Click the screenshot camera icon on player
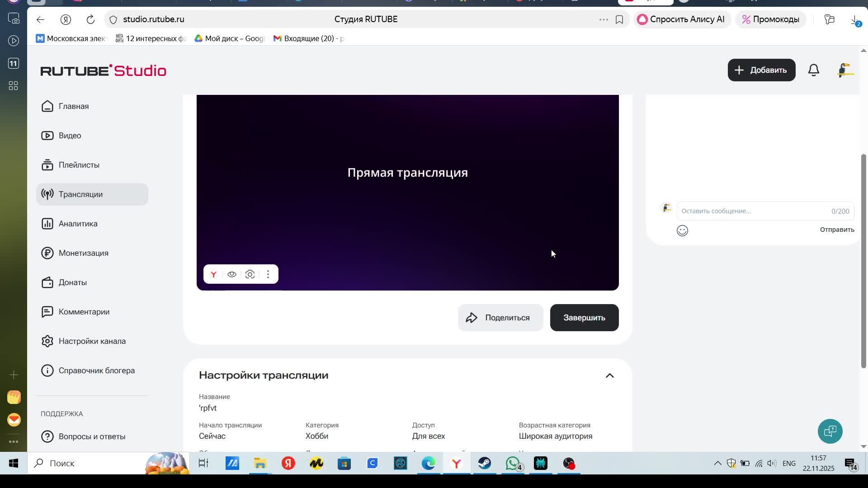 pyautogui.click(x=250, y=274)
